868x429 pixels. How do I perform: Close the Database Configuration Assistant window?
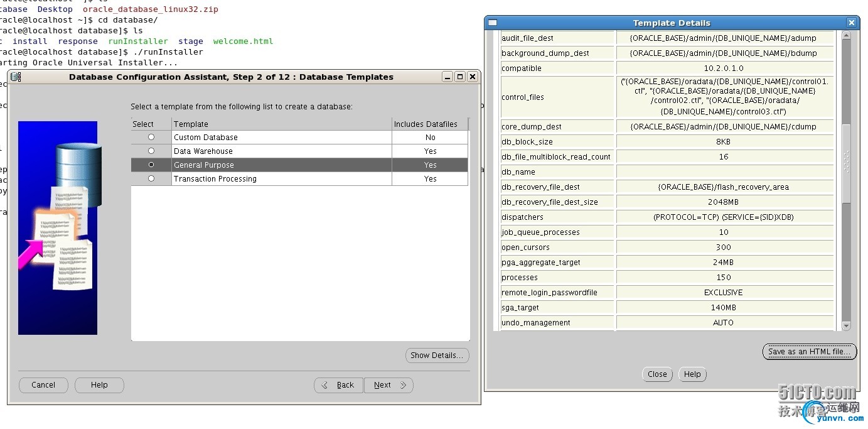point(473,77)
